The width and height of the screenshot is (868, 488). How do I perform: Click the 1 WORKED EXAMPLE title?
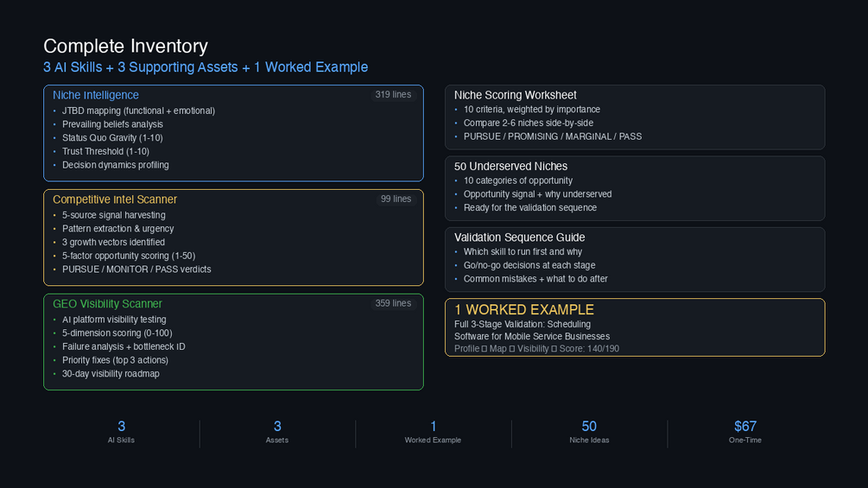(524, 309)
